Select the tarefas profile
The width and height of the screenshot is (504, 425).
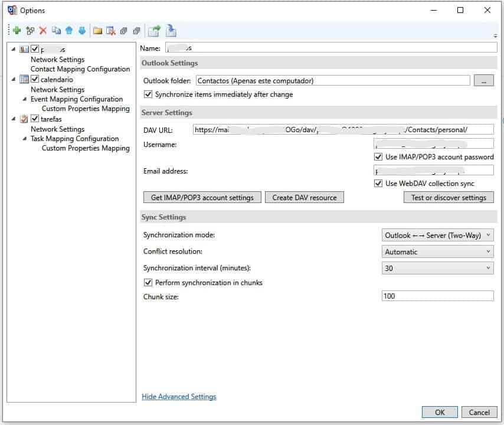[51, 119]
